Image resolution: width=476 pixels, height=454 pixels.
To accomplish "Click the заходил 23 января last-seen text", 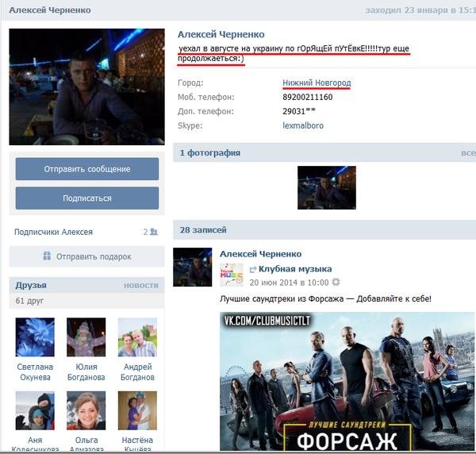I will point(420,10).
